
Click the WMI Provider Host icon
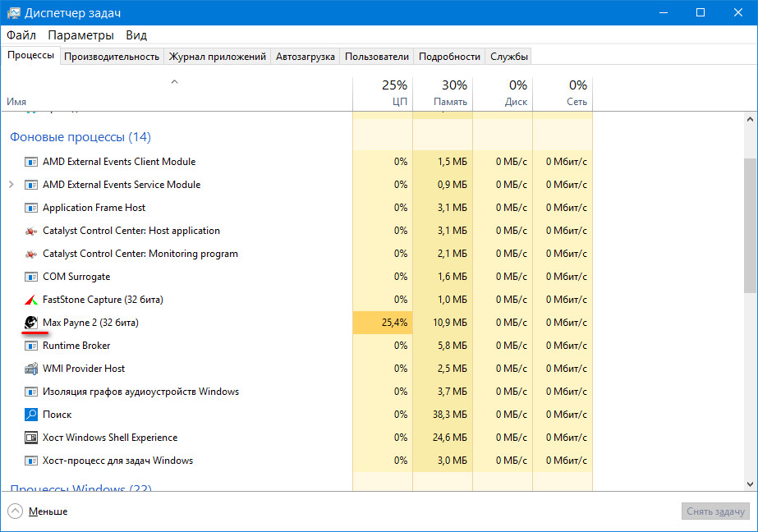click(x=31, y=369)
